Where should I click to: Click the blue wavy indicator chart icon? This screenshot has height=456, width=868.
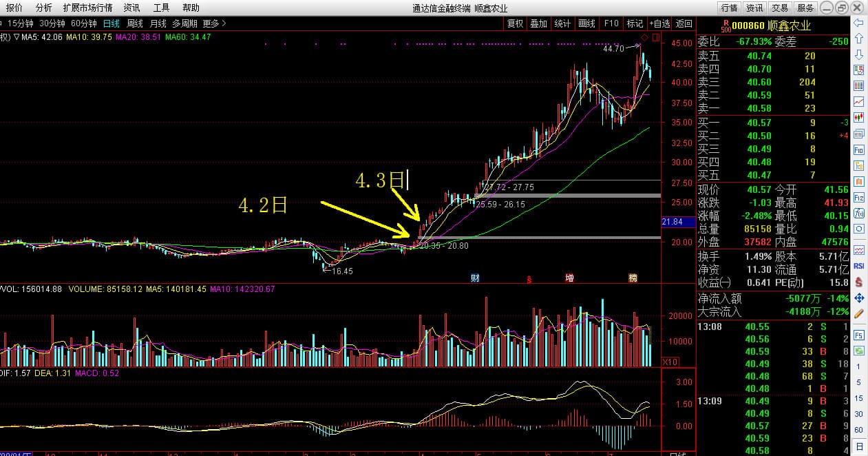pyautogui.click(x=858, y=249)
